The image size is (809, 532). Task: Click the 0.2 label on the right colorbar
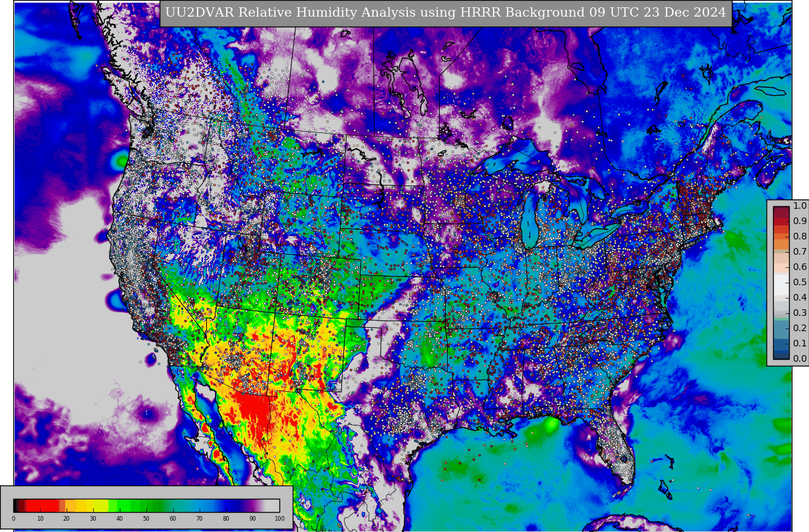(800, 329)
